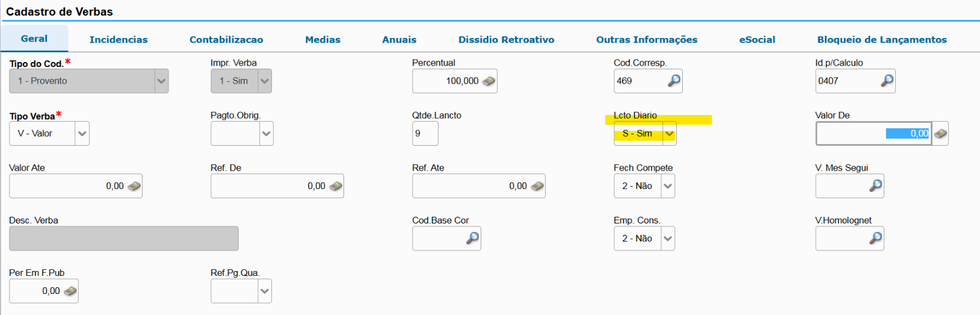Screen dimensions: 980x315
Task: Open the Id.p/Calculo magnifier lookup
Action: [x=887, y=81]
